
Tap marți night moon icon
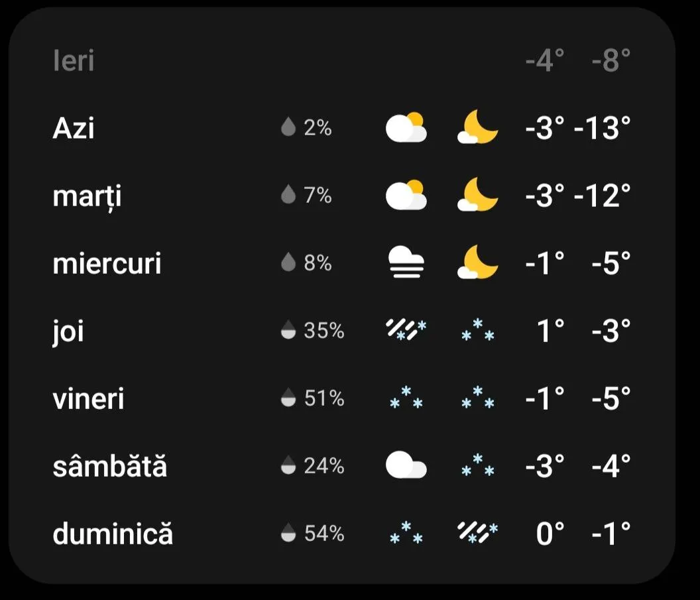(x=477, y=196)
